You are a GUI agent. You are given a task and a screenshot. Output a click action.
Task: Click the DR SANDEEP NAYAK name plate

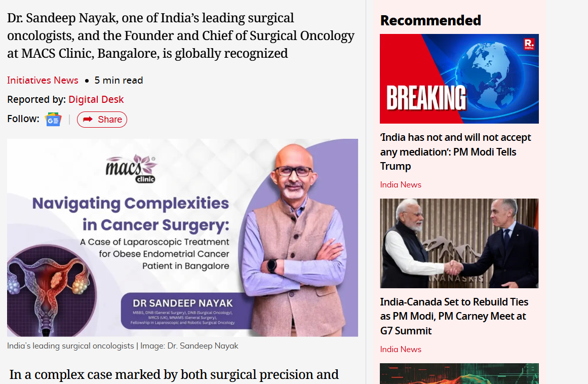[183, 311]
